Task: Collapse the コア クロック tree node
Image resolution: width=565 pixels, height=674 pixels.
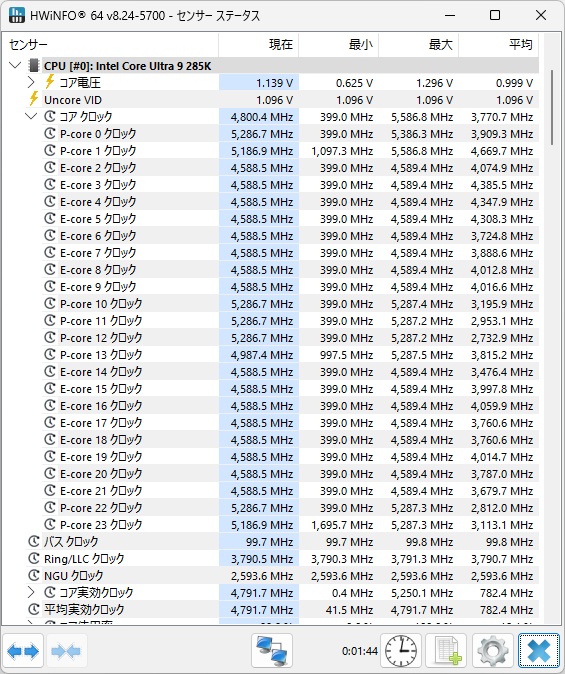Action: coord(31,116)
